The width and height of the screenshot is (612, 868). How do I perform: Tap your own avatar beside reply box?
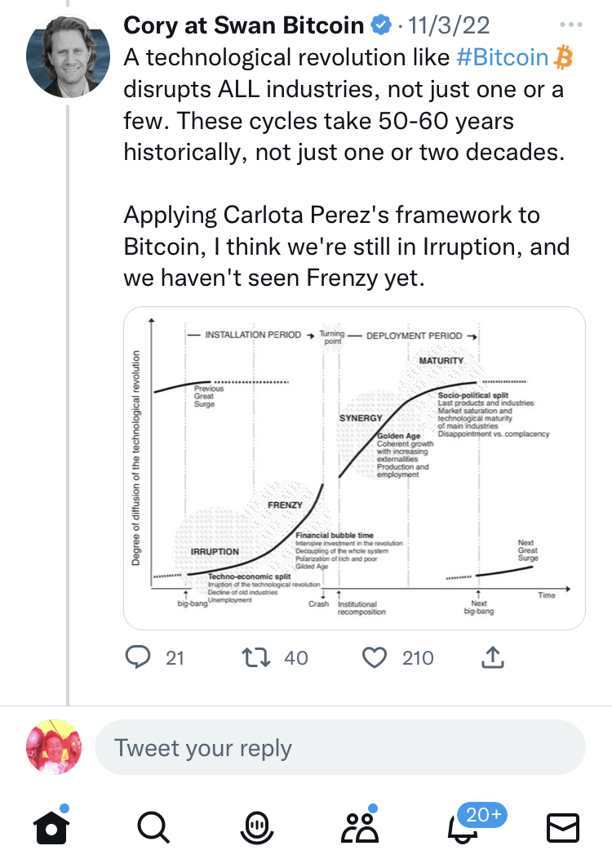pyautogui.click(x=54, y=748)
